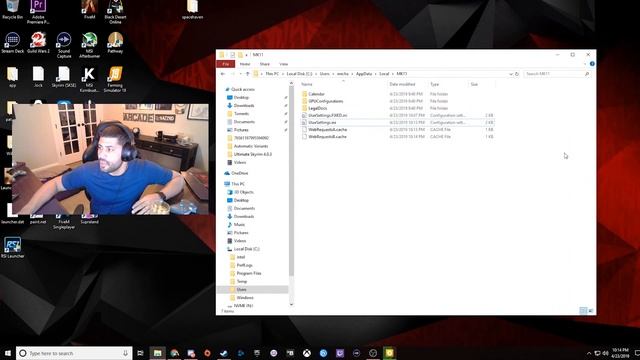The width and height of the screenshot is (640, 360).
Task: Open Automatic Variants in the navigation pane
Action: 251,146
